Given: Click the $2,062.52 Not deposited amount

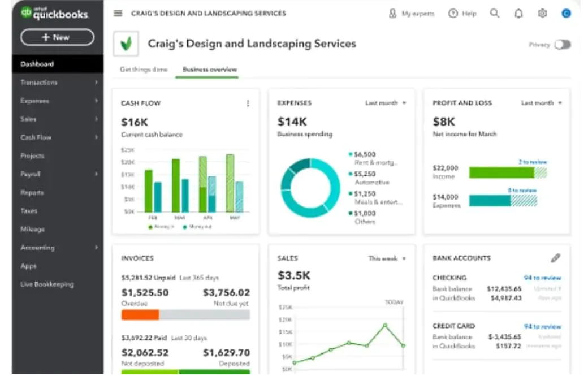Looking at the screenshot, I should (145, 353).
